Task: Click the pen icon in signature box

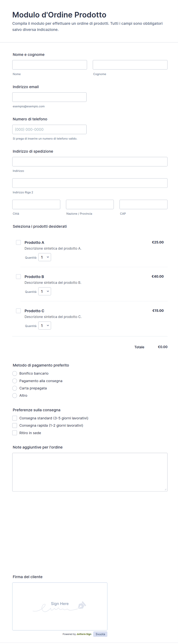Action: point(82,605)
